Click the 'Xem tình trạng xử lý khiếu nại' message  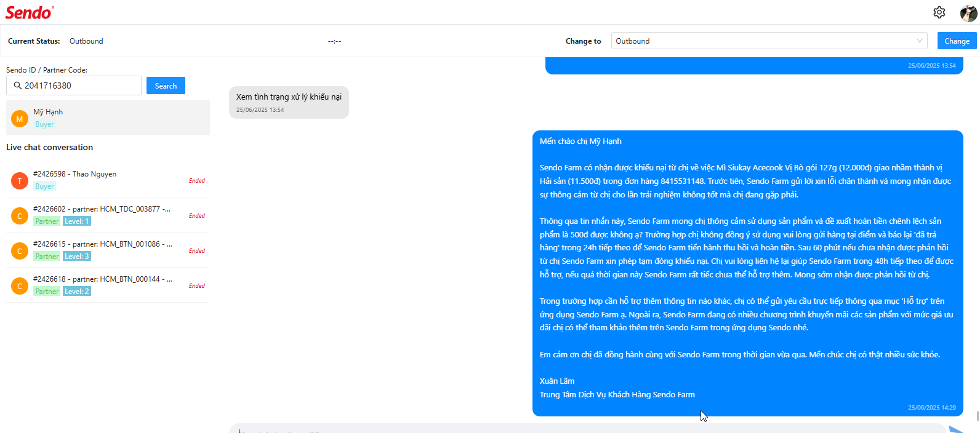click(289, 97)
